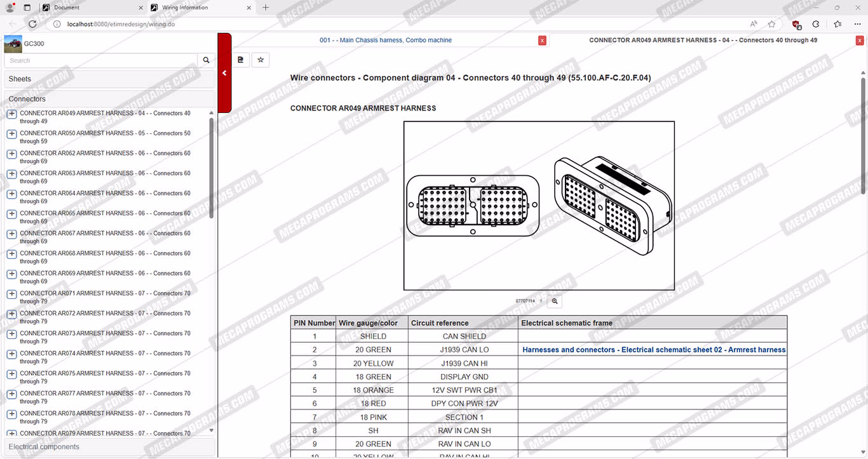Expand CONNECTOR AR062 ARMREST HARNESS item
The width and height of the screenshot is (868, 459).
tap(11, 154)
